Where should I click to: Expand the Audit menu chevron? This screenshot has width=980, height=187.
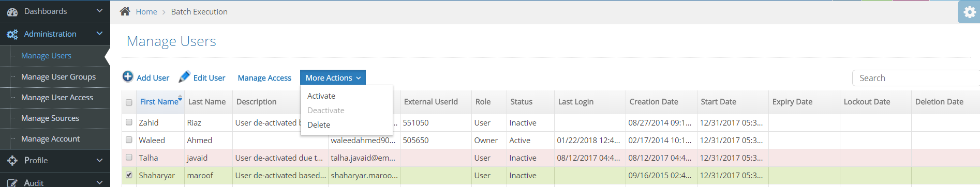(99, 182)
